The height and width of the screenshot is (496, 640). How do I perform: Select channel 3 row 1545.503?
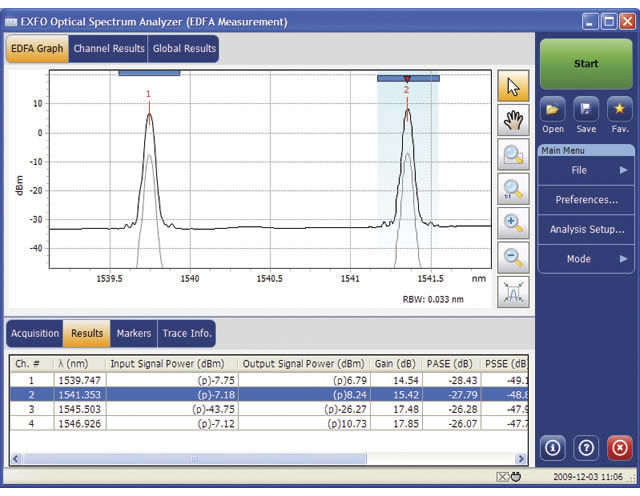[269, 409]
